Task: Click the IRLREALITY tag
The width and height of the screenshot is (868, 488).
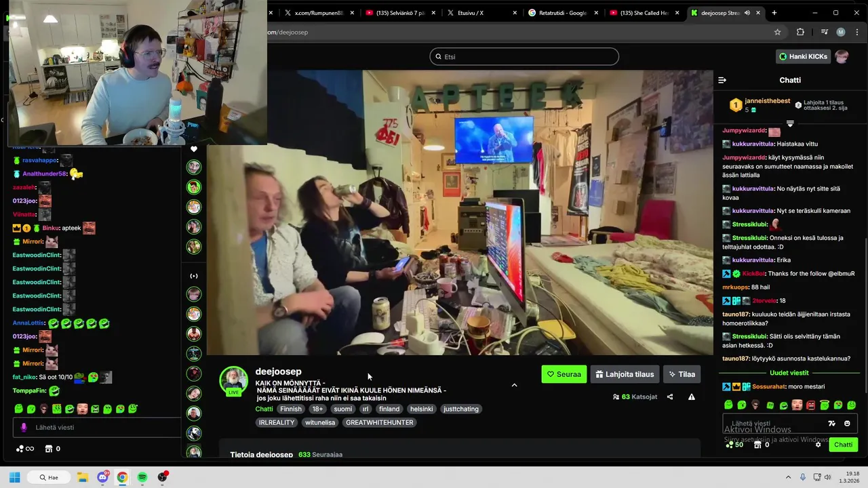Action: click(277, 422)
